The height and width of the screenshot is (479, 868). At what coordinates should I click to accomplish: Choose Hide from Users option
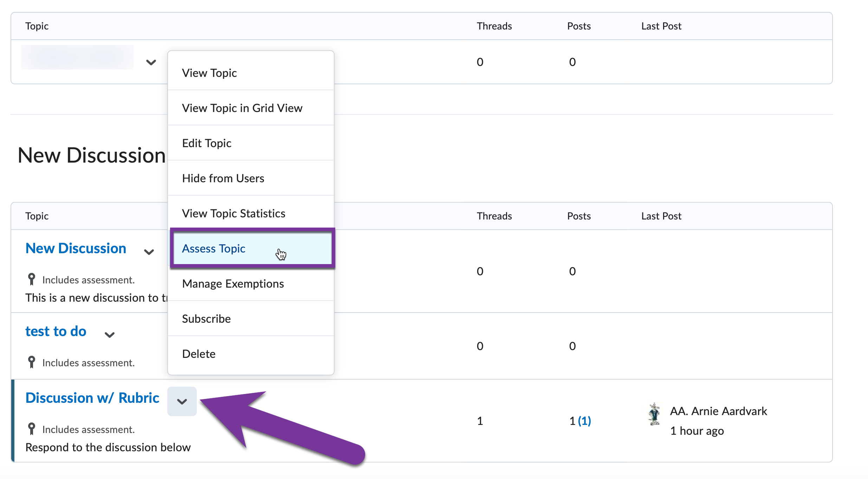click(251, 178)
